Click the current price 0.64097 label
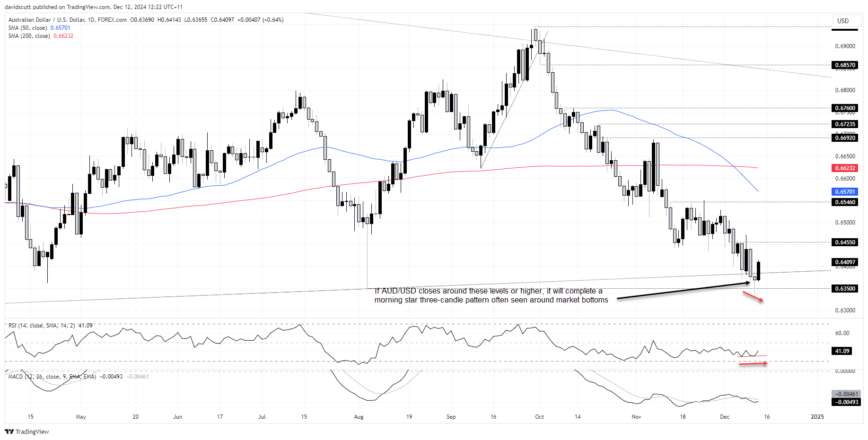868x440 pixels. tap(845, 262)
